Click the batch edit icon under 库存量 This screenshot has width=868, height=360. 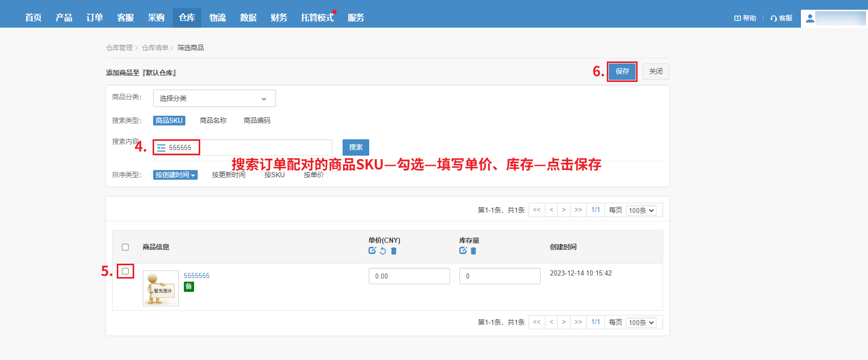click(x=463, y=250)
